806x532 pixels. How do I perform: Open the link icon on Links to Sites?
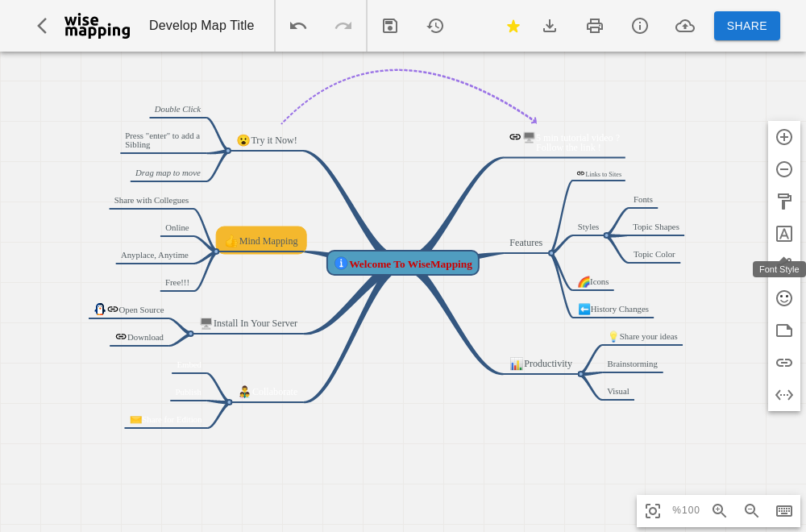coord(580,173)
